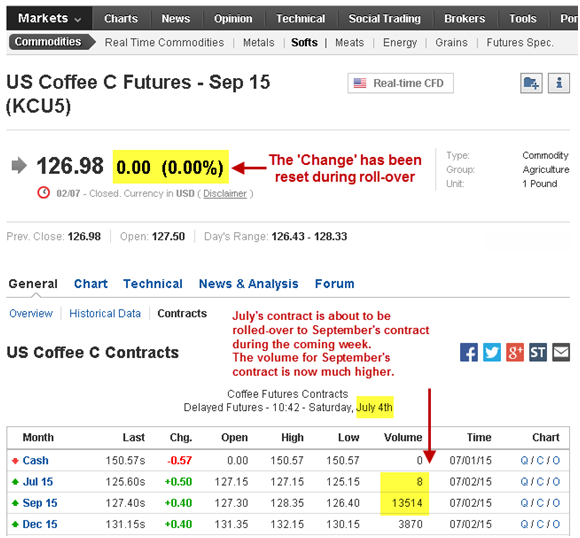Open the Disclaimer link
The image size is (580, 538).
[x=225, y=194]
